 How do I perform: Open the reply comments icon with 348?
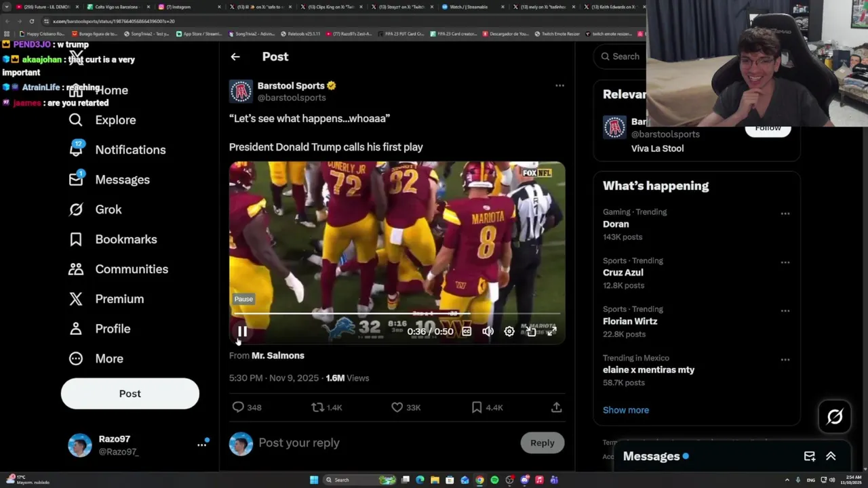pyautogui.click(x=247, y=407)
